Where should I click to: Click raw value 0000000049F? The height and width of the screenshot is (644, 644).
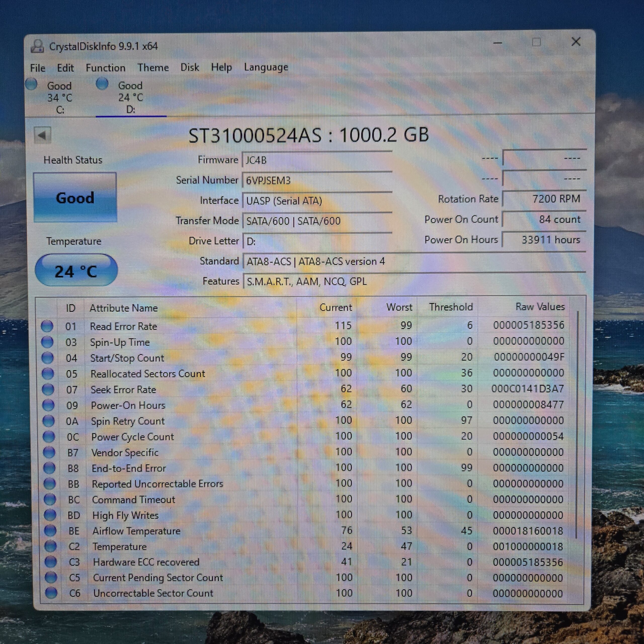point(529,357)
